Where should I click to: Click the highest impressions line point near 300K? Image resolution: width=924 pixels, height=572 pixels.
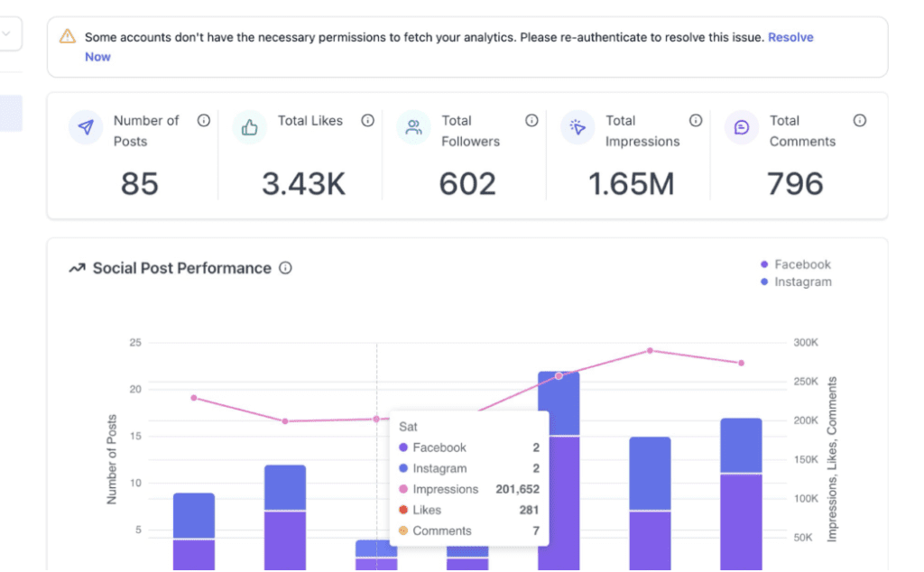coord(650,350)
